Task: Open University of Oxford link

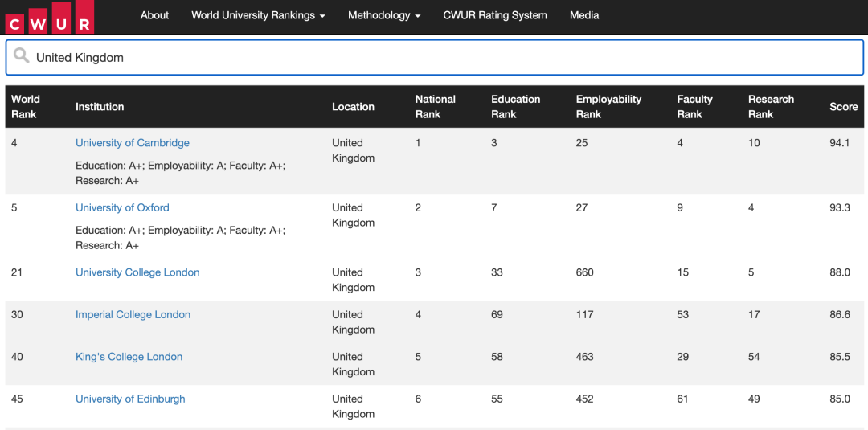Action: (x=122, y=207)
